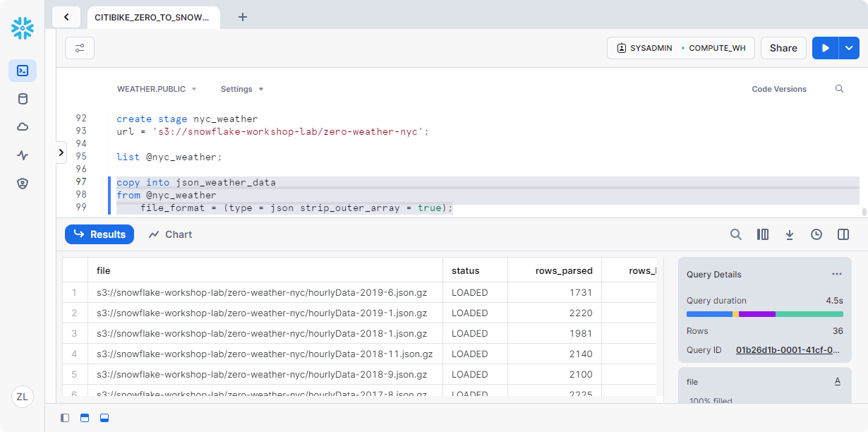The width and height of the screenshot is (868, 432).
Task: Expand the WEATHER.PUBLIC context dropdown
Action: pos(157,89)
